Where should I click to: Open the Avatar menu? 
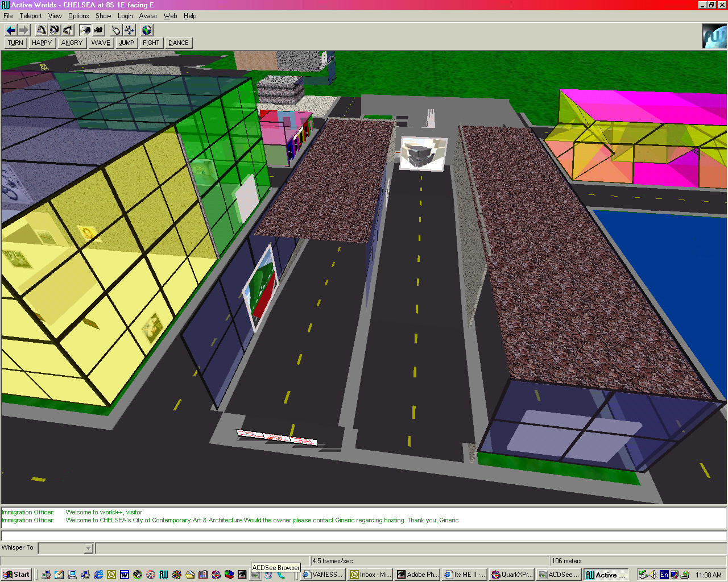coord(148,16)
